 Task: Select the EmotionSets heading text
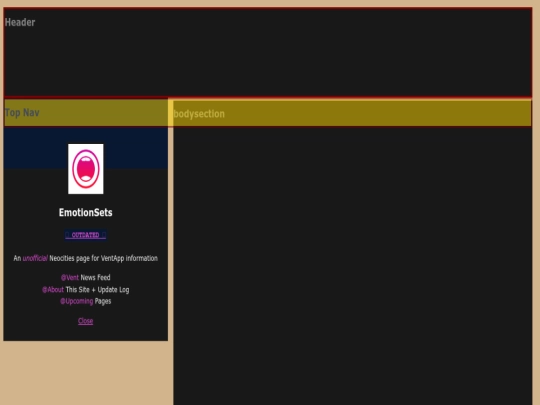pos(85,212)
